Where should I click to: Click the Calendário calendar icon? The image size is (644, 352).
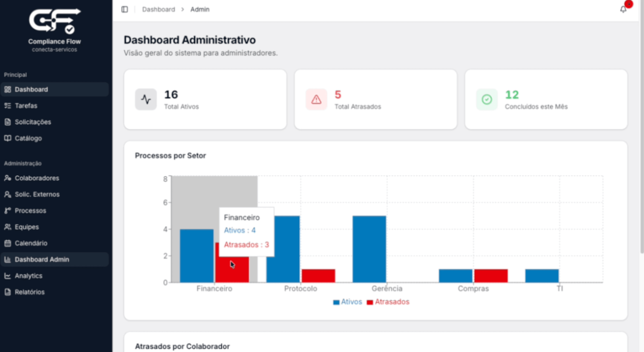8,243
